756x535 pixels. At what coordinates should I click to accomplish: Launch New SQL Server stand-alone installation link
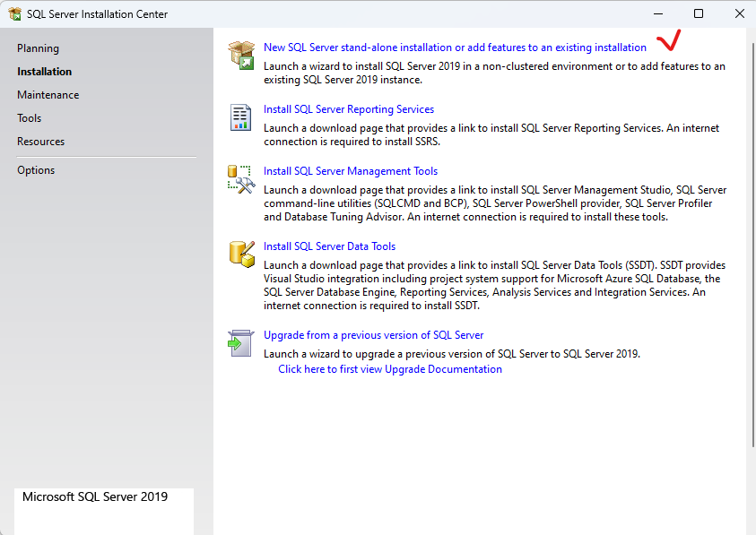tap(455, 47)
